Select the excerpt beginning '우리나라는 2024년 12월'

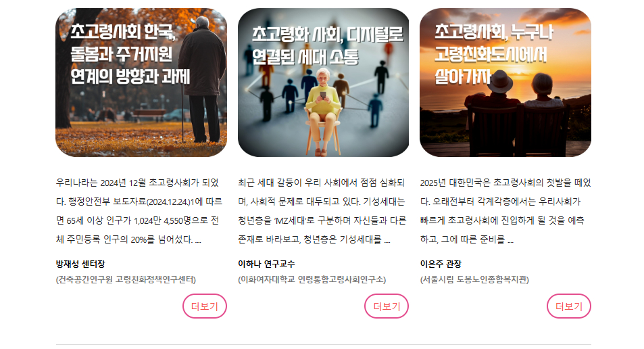tap(139, 211)
